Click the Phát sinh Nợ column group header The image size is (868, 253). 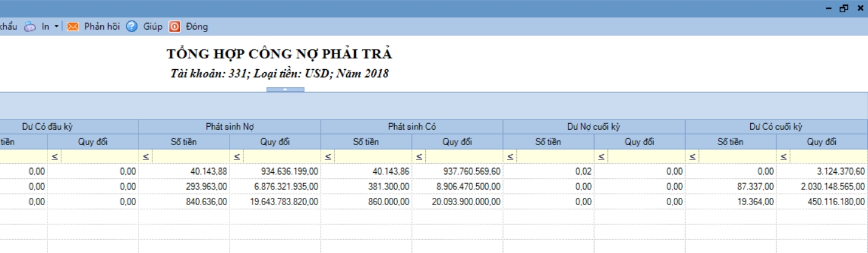(230, 127)
